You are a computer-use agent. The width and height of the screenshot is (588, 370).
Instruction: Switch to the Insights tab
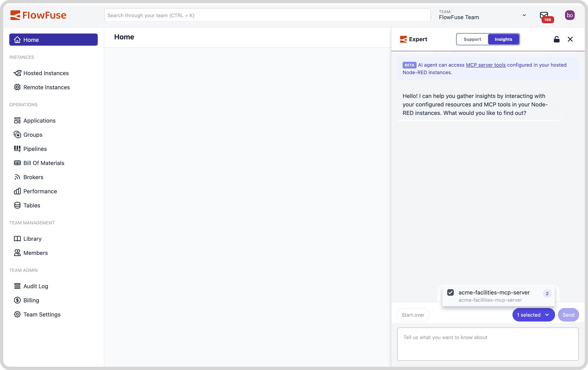click(x=504, y=39)
